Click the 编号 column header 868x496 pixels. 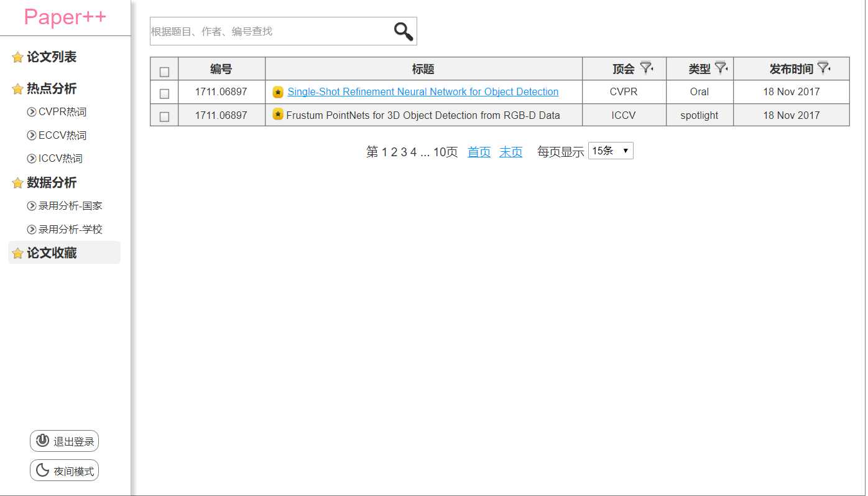(x=221, y=70)
